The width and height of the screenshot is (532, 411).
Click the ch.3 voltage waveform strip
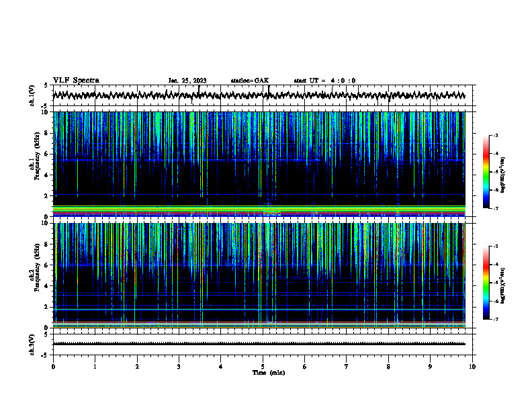point(259,344)
